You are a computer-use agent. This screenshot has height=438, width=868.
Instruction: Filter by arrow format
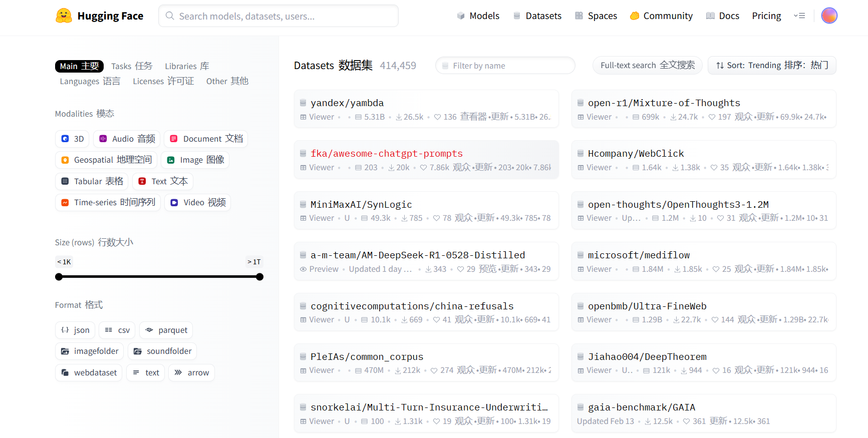coord(191,372)
